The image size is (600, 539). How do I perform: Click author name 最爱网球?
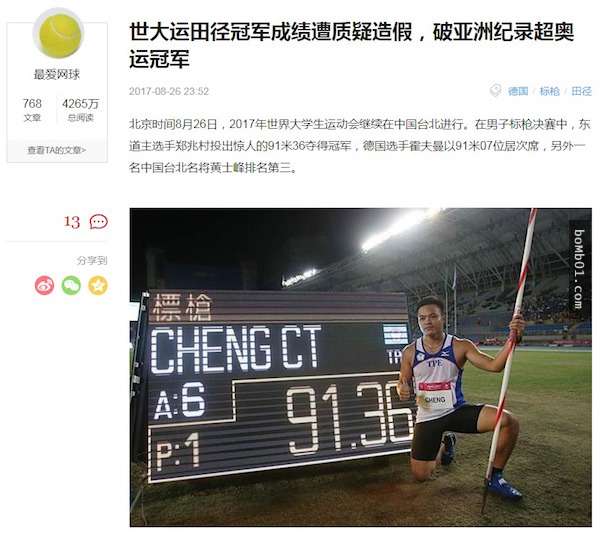57,74
